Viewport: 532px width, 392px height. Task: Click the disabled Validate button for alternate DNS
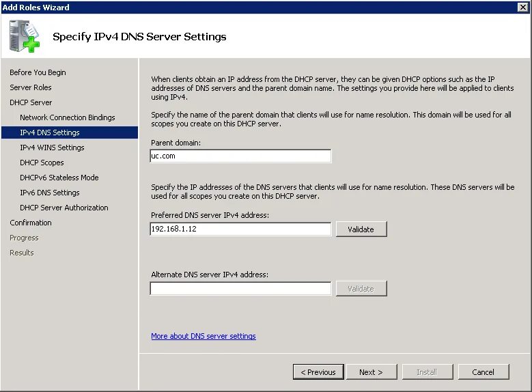click(x=361, y=288)
